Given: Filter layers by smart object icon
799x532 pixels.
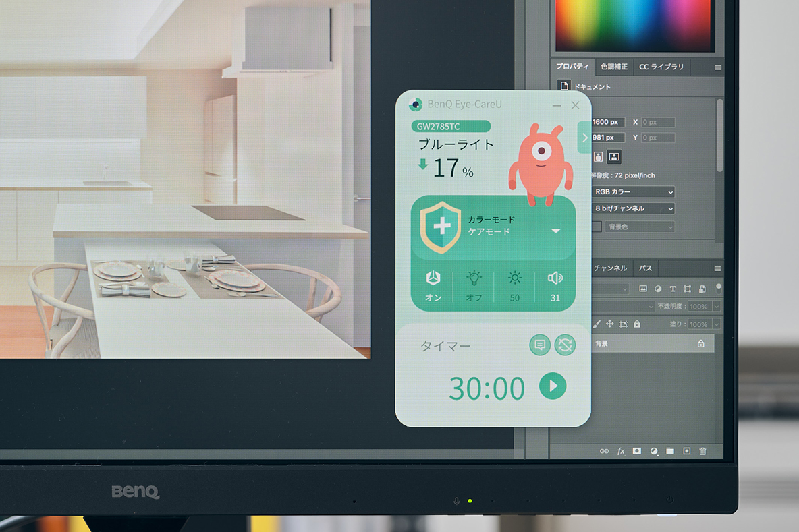Looking at the screenshot, I should 702,289.
